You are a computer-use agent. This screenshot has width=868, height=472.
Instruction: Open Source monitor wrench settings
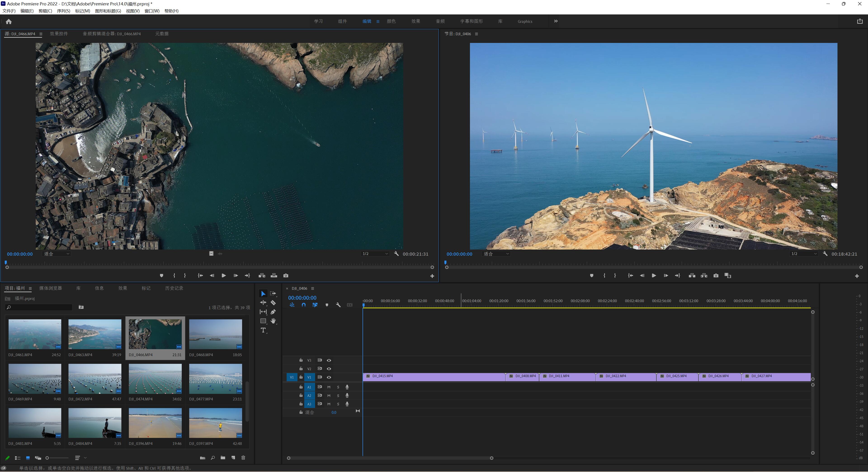pos(396,254)
